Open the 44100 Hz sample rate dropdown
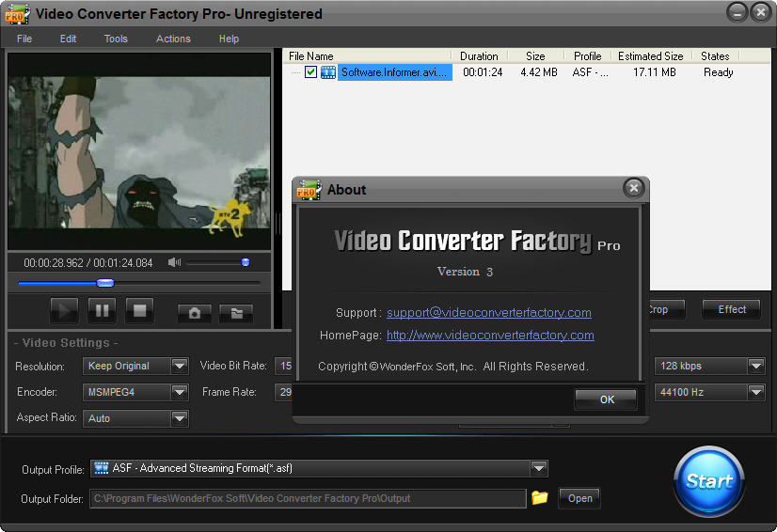 (755, 392)
